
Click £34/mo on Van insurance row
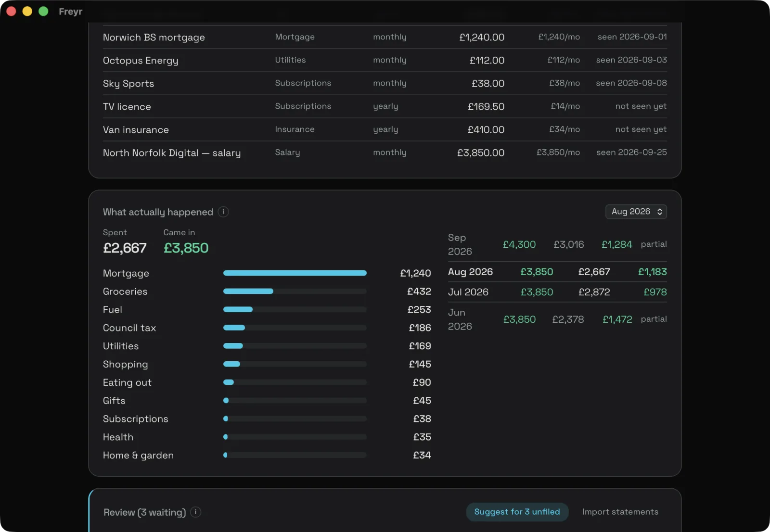pyautogui.click(x=565, y=129)
